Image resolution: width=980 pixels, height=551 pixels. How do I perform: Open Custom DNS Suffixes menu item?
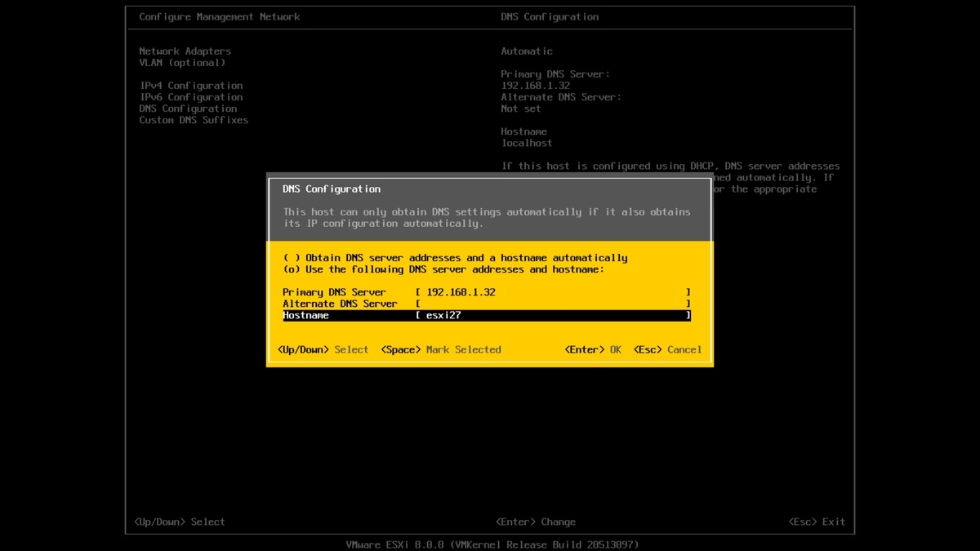pyautogui.click(x=194, y=120)
